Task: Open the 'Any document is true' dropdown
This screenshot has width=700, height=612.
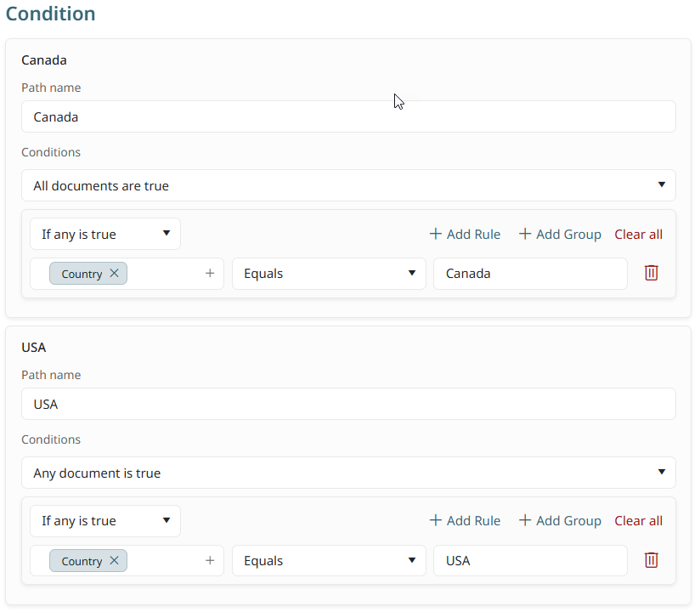Action: click(348, 473)
